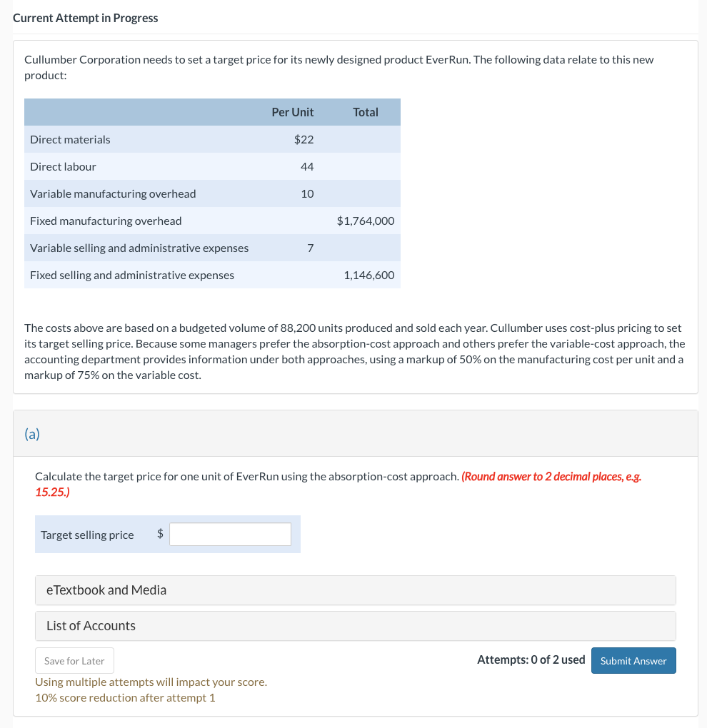Click the Attempts: 0 of 2 used label

531,659
